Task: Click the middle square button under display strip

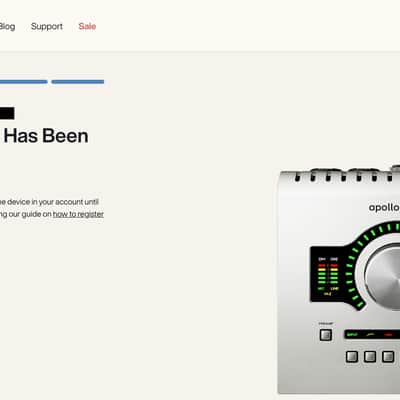Action: click(370, 356)
